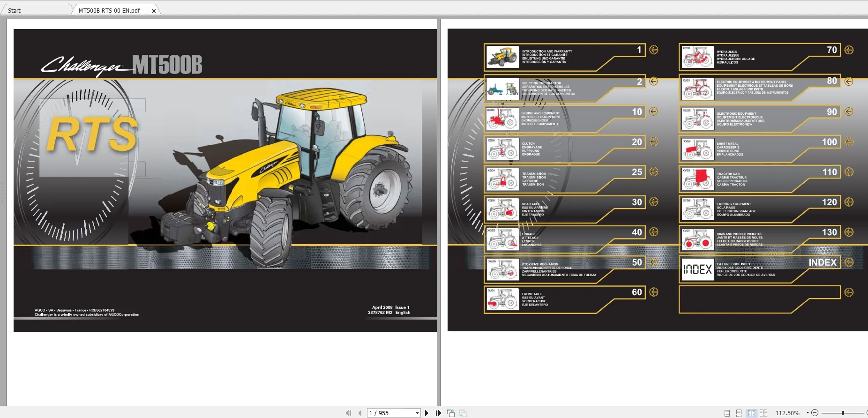Image resolution: width=868 pixels, height=418 pixels.
Task: Select continuous page view layout
Action: 739,413
